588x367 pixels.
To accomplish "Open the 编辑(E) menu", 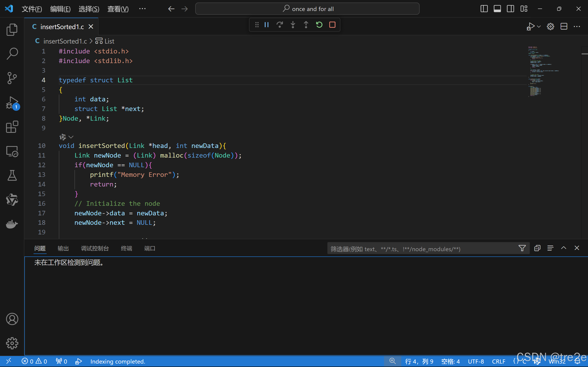I will click(60, 9).
